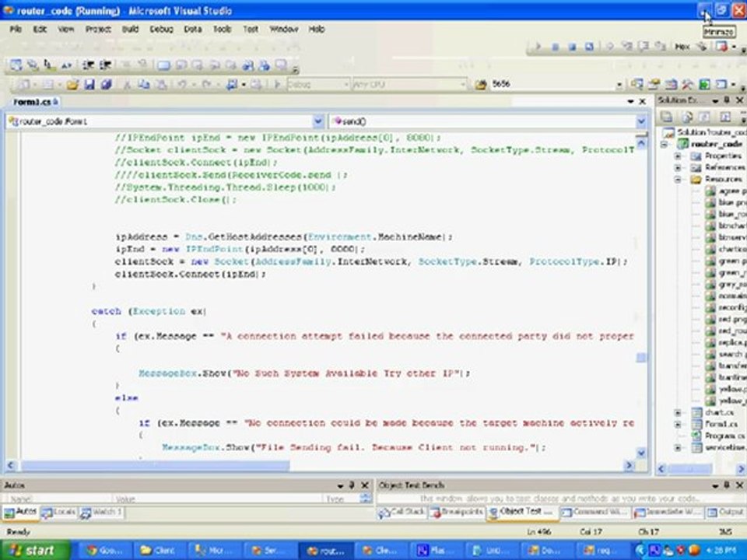Open the Project menu
747x560 pixels.
coord(98,29)
